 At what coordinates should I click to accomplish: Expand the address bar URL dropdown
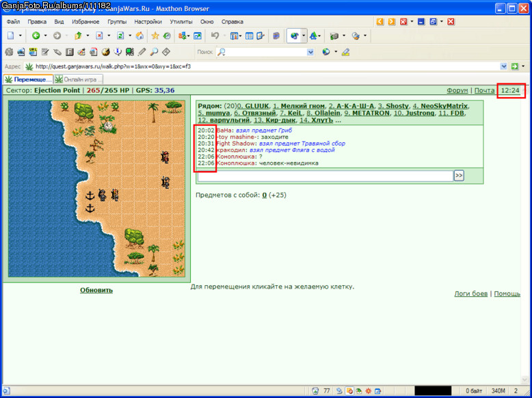(503, 66)
